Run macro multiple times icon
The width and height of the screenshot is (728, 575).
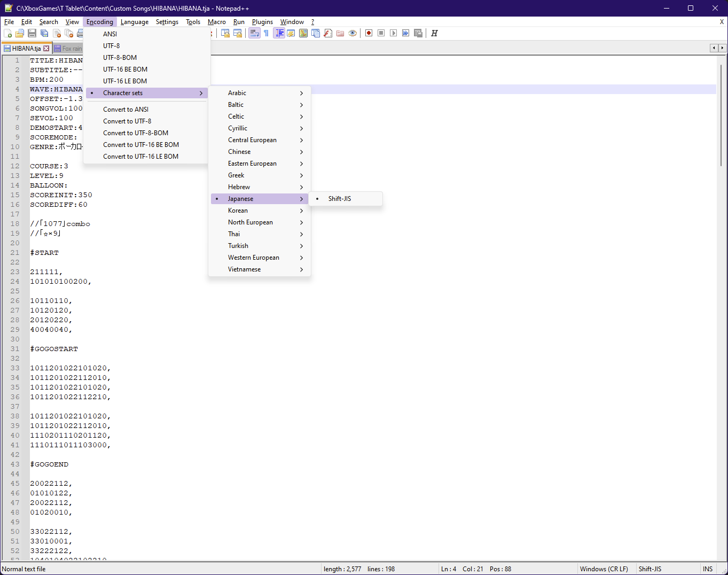[406, 33]
